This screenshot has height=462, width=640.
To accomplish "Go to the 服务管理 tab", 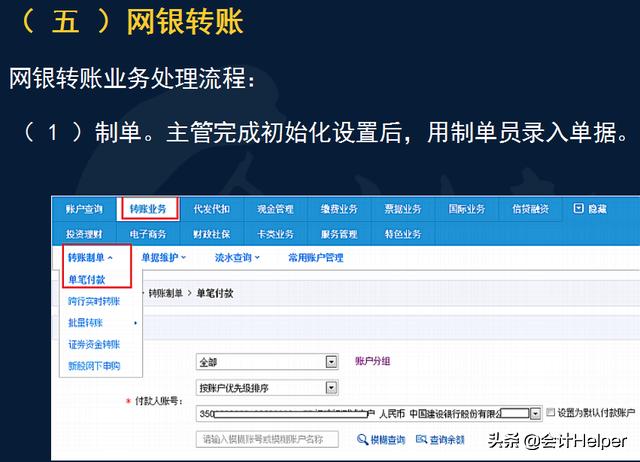I will [339, 234].
